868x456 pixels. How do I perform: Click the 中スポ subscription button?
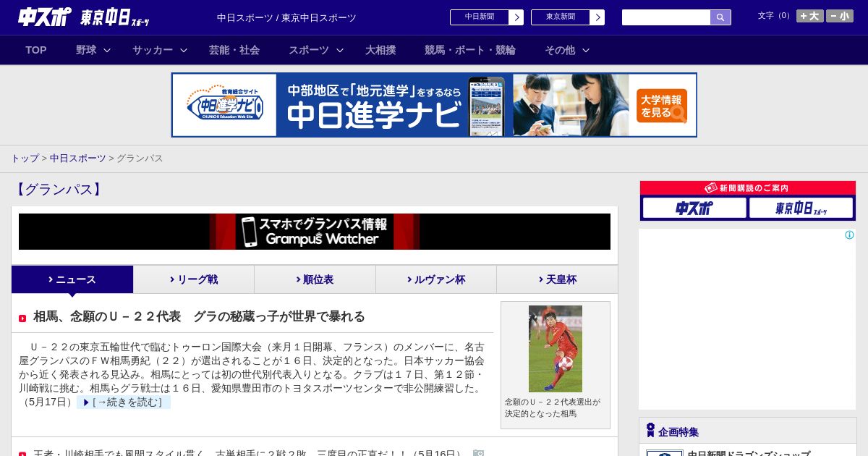[x=694, y=208]
